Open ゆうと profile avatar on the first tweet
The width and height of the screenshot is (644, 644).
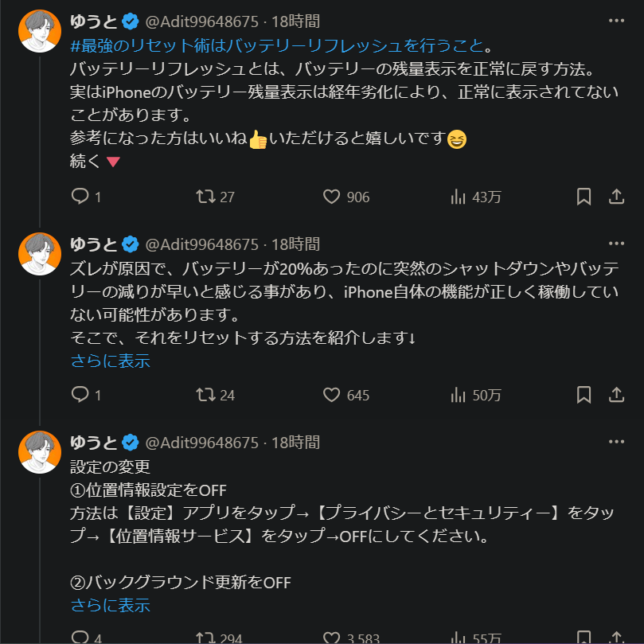click(40, 32)
